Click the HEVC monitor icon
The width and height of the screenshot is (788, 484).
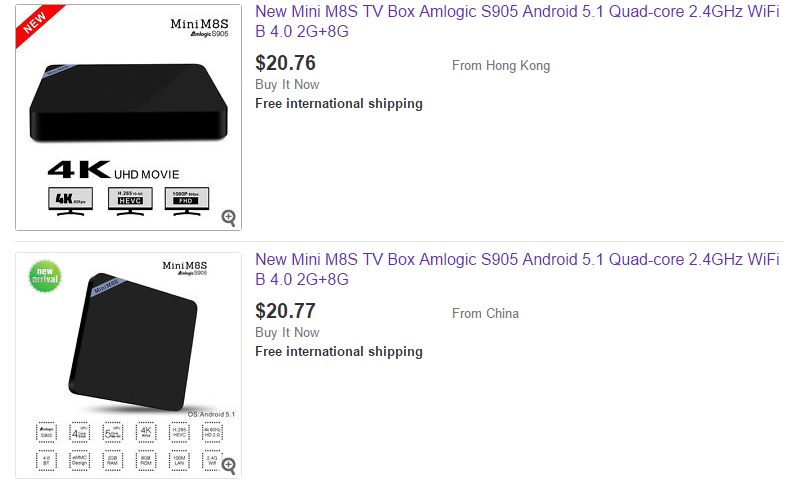tap(130, 201)
